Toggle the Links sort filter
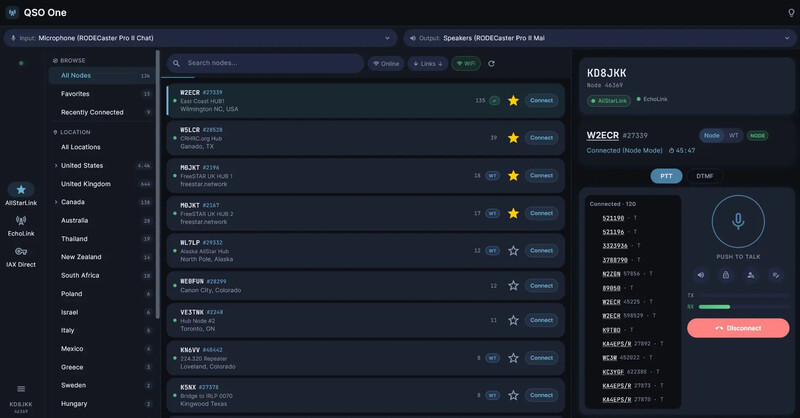 pos(428,64)
